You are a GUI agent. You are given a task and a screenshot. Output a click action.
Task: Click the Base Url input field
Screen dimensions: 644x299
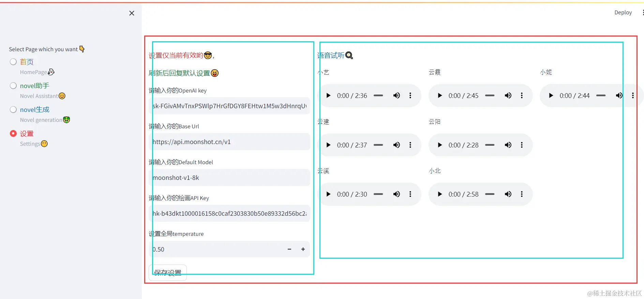[229, 142]
